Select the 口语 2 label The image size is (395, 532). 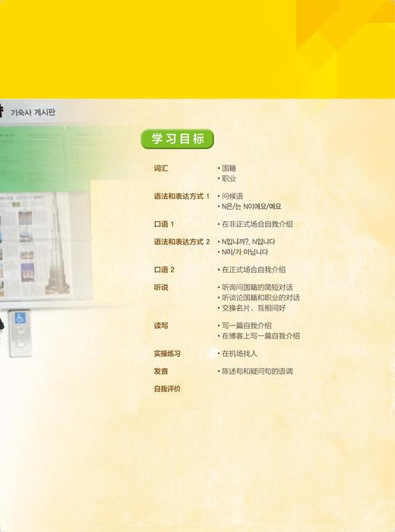click(164, 270)
